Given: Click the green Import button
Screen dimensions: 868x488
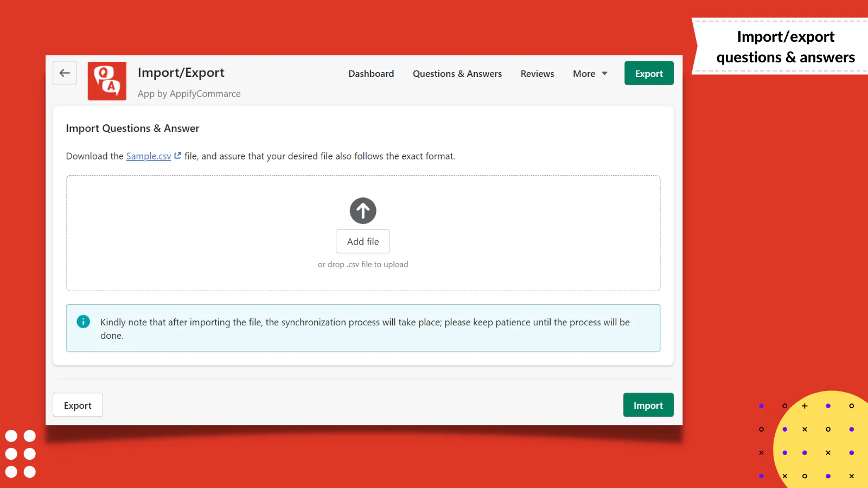Looking at the screenshot, I should tap(648, 405).
